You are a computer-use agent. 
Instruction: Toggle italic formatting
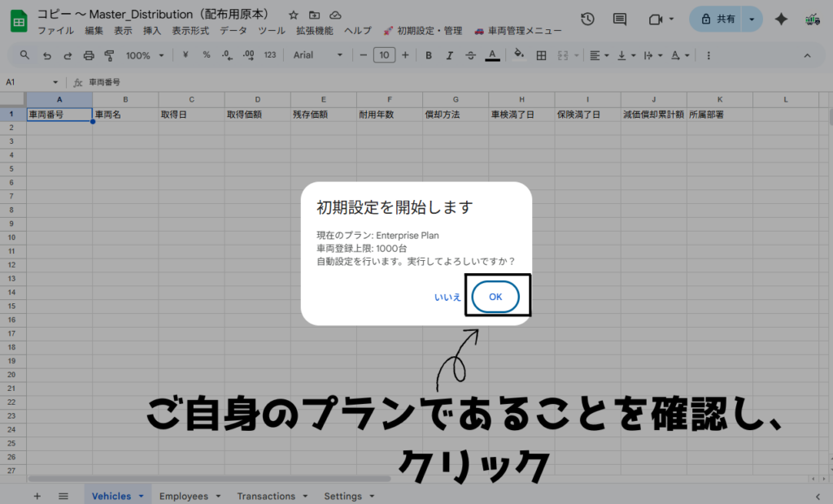point(449,55)
